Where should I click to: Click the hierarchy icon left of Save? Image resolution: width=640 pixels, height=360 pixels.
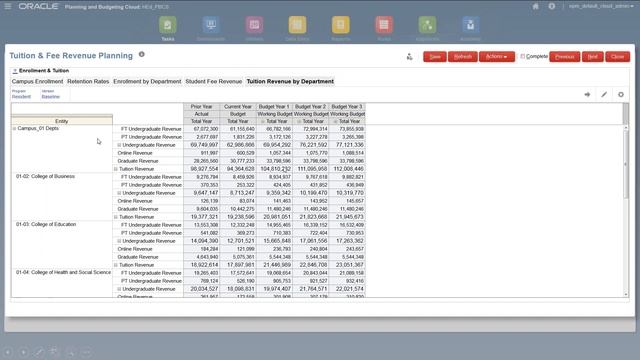pyautogui.click(x=409, y=57)
